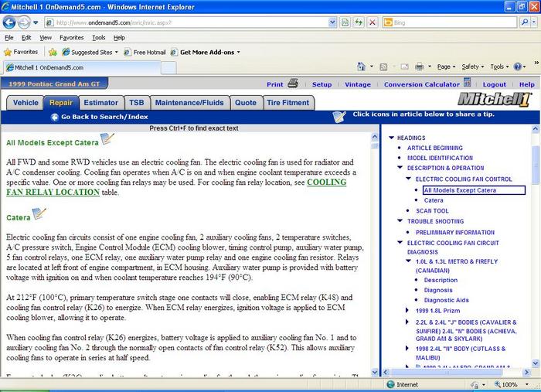Screen dimensions: 541x392
Task: Click the RSS Feeds icon in command bar
Action: [383, 67]
